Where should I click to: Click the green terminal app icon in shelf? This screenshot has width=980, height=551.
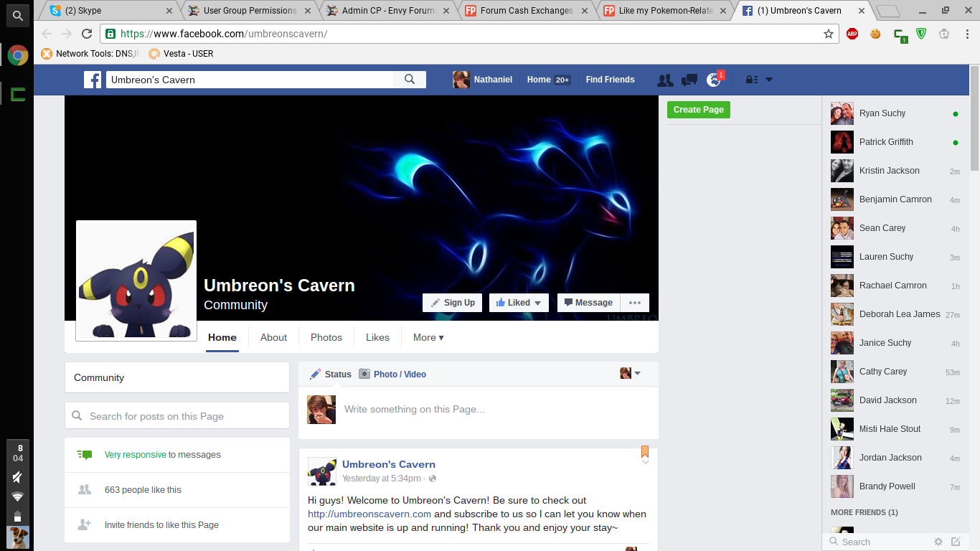point(17,93)
